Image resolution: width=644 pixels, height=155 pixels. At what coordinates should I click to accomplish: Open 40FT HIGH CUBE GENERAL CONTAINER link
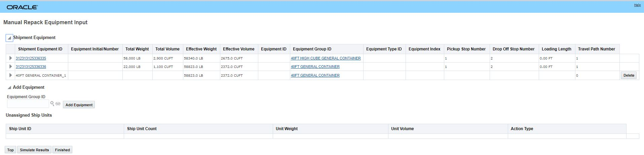(x=326, y=58)
